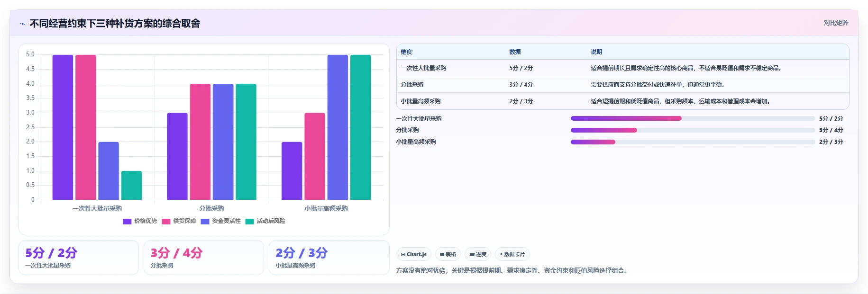Toggle the 价格优势 legend item

coord(140,221)
